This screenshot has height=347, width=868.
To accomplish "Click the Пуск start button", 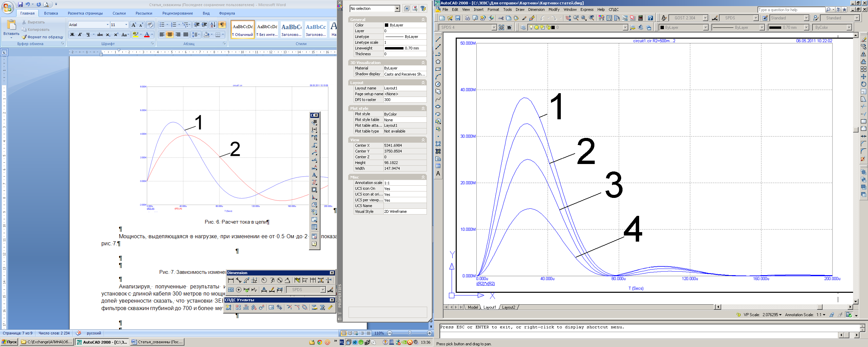I will tap(9, 342).
